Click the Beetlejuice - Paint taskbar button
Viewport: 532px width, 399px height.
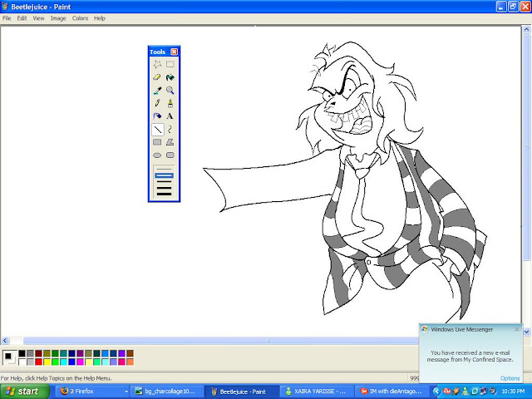[242, 392]
